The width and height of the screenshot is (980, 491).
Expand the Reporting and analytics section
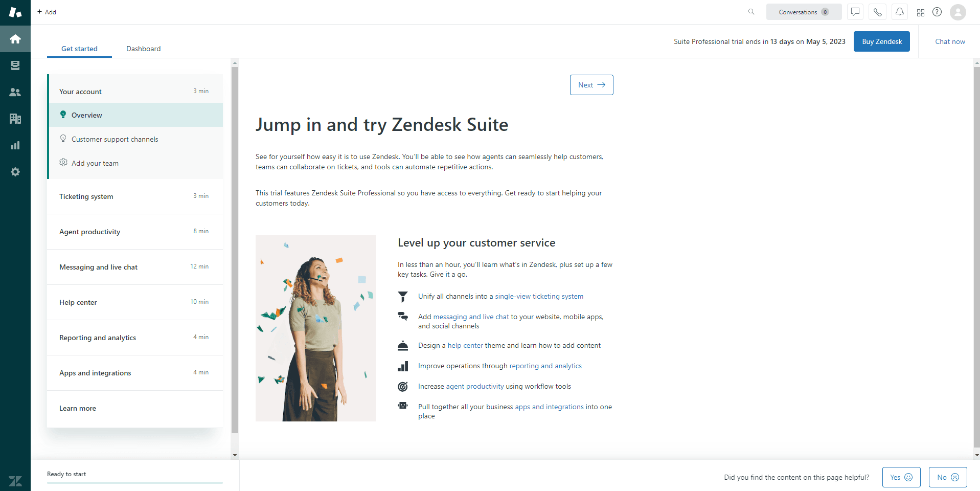point(135,338)
